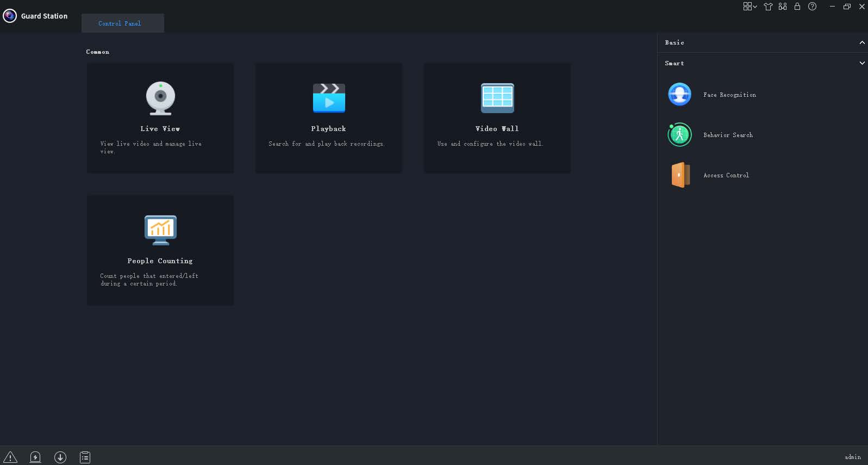This screenshot has height=465, width=868.
Task: Close the Guard Station window
Action: [x=862, y=7]
